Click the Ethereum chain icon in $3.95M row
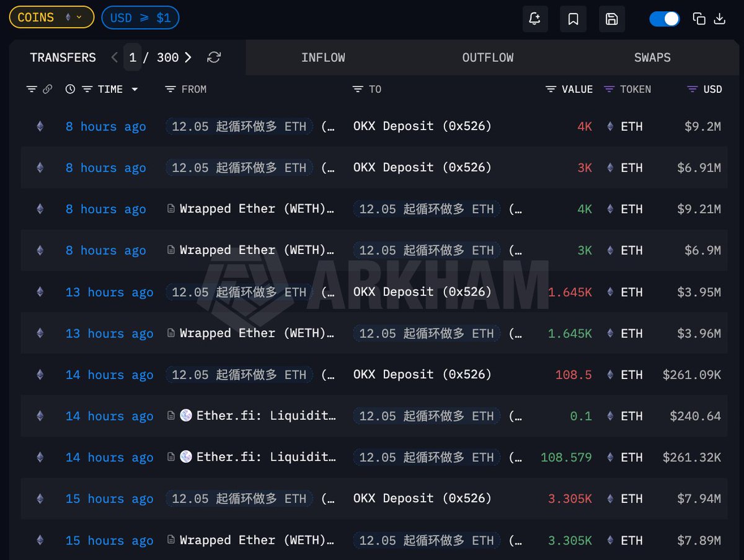Viewport: 744px width, 560px height. coord(40,292)
